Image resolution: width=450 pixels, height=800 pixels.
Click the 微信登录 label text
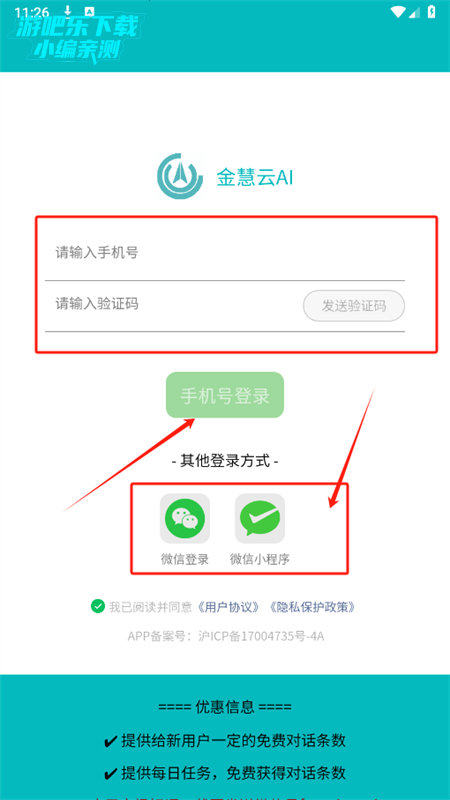[x=185, y=559]
